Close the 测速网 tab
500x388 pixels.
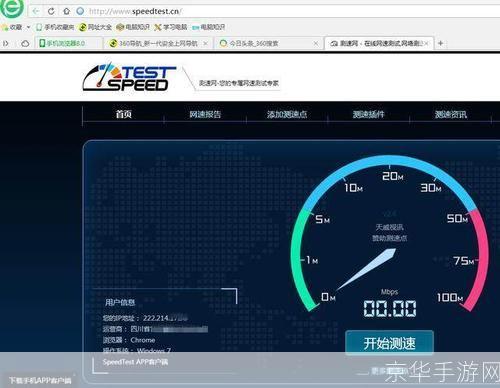pyautogui.click(x=426, y=43)
